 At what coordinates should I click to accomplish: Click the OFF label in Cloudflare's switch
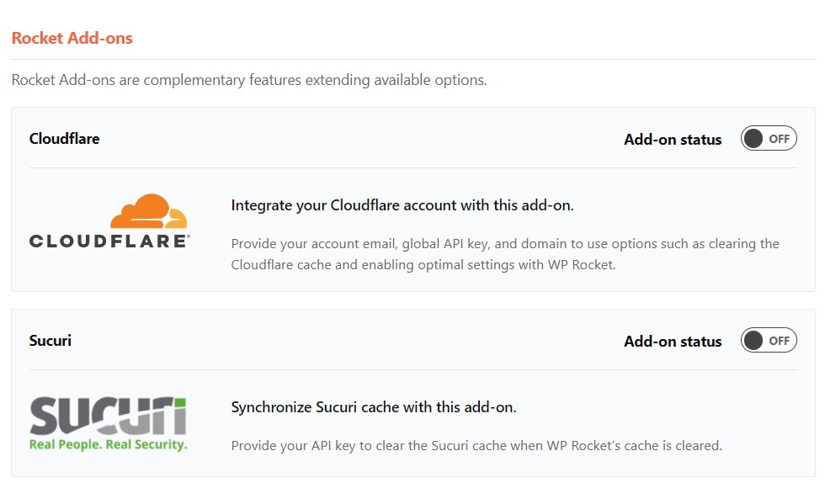[780, 139]
